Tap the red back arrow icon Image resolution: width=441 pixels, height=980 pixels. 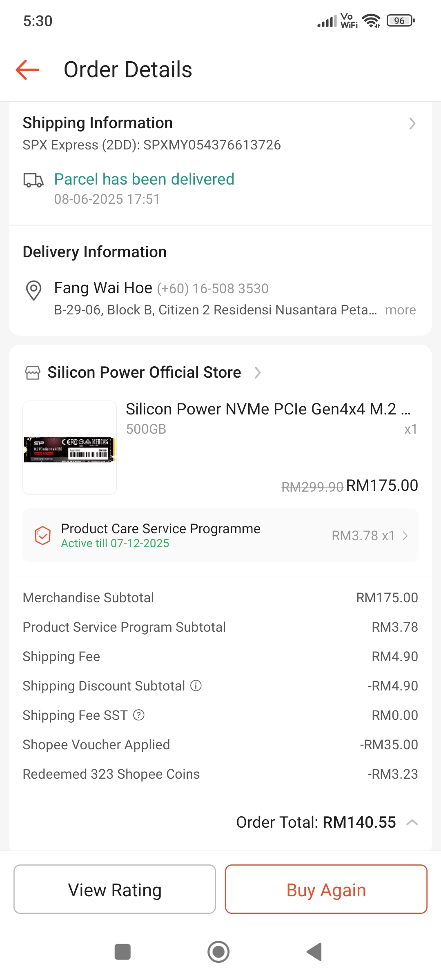pyautogui.click(x=27, y=70)
